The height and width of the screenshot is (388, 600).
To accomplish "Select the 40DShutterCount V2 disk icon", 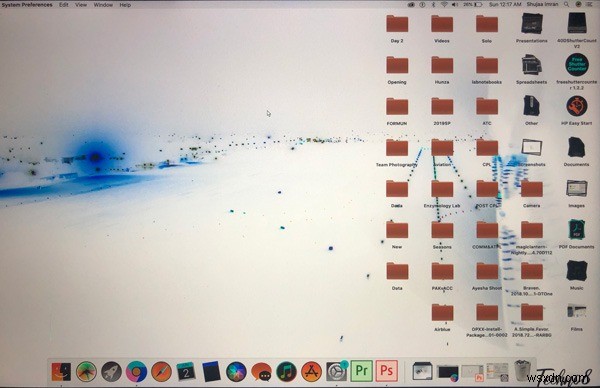I will click(577, 24).
